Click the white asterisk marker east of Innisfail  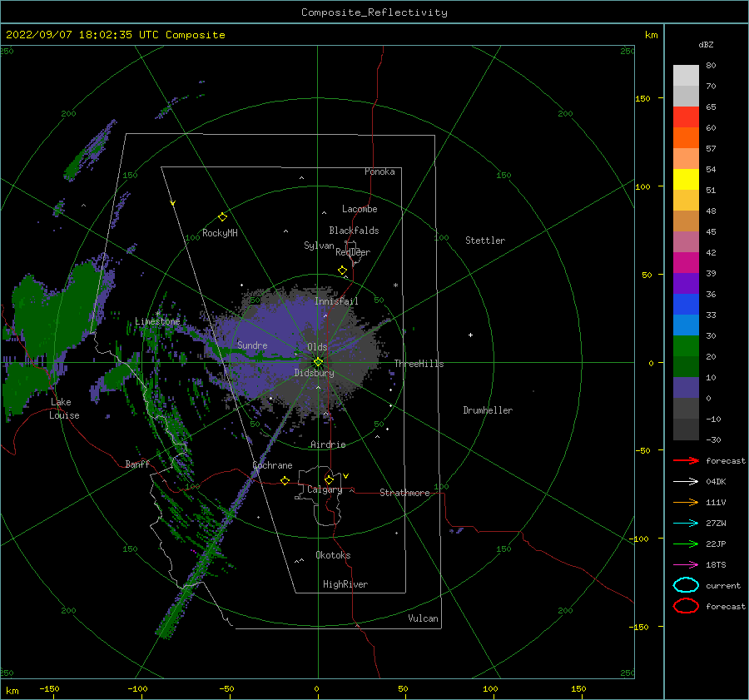tap(395, 285)
